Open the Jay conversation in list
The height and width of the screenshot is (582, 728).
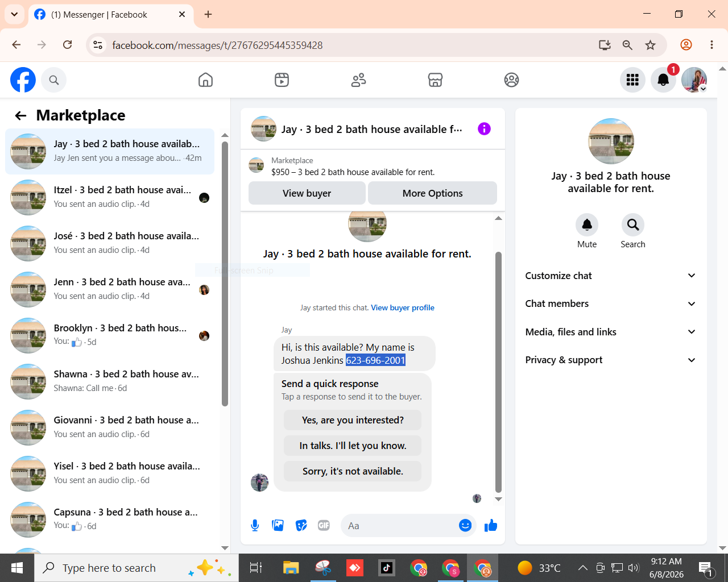coord(110,151)
